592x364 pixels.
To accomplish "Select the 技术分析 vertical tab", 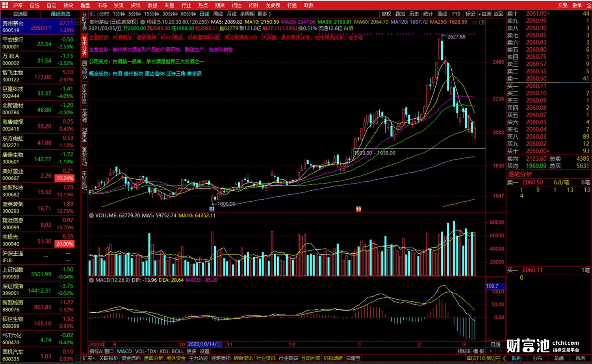I will pos(84,46).
